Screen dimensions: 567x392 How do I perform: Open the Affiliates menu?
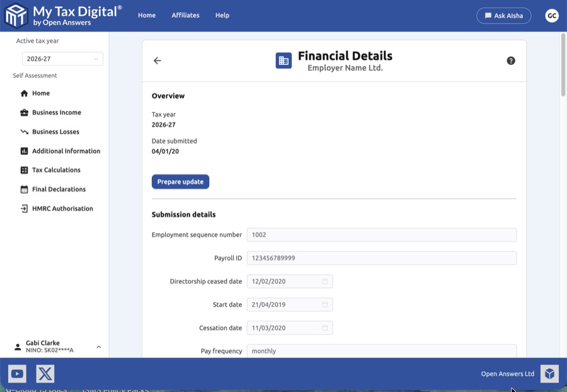(x=185, y=15)
